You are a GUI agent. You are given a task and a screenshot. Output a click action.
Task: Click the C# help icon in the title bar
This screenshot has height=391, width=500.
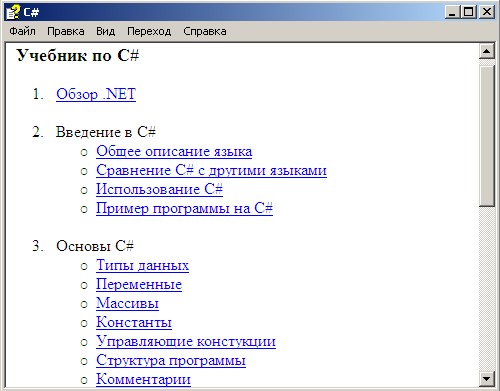[x=13, y=12]
